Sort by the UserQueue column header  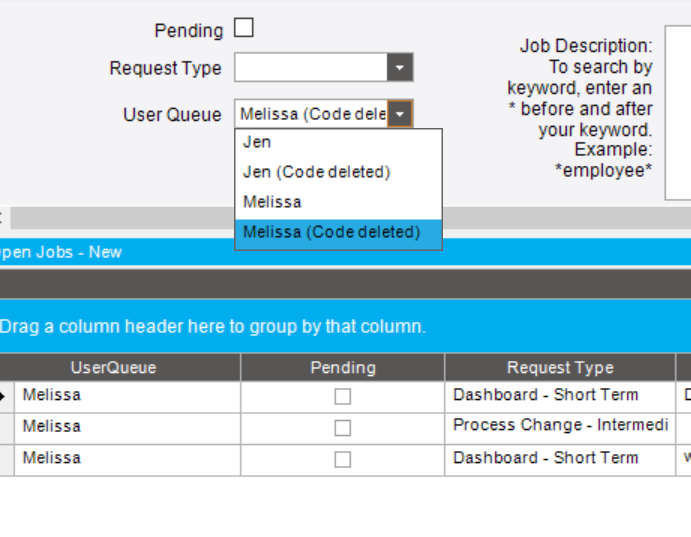tap(120, 367)
